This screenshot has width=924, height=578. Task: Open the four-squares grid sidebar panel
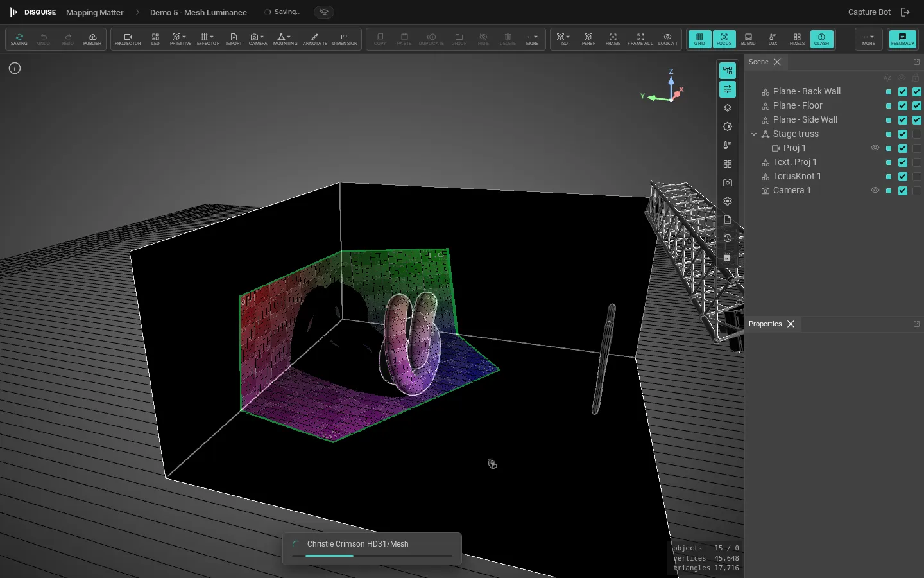[728, 164]
